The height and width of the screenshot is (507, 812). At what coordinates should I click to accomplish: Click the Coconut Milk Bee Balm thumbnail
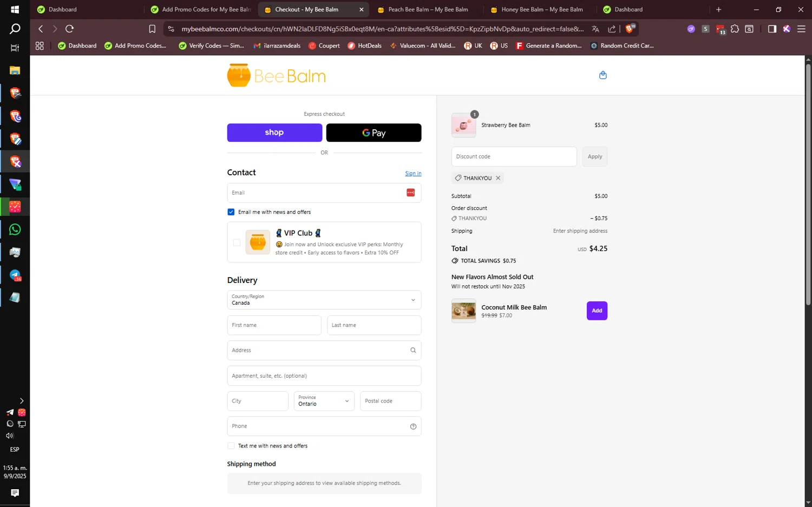coord(463,311)
